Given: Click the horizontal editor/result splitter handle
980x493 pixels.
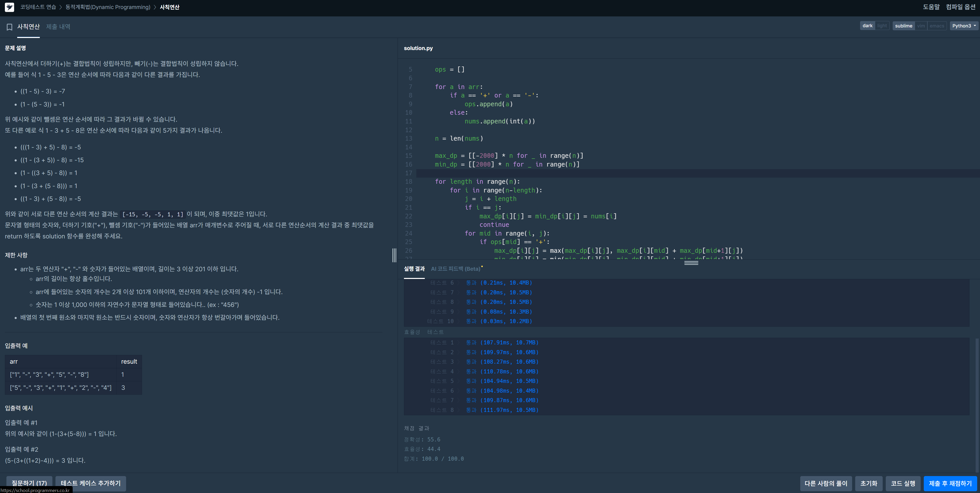Looking at the screenshot, I should tap(691, 263).
